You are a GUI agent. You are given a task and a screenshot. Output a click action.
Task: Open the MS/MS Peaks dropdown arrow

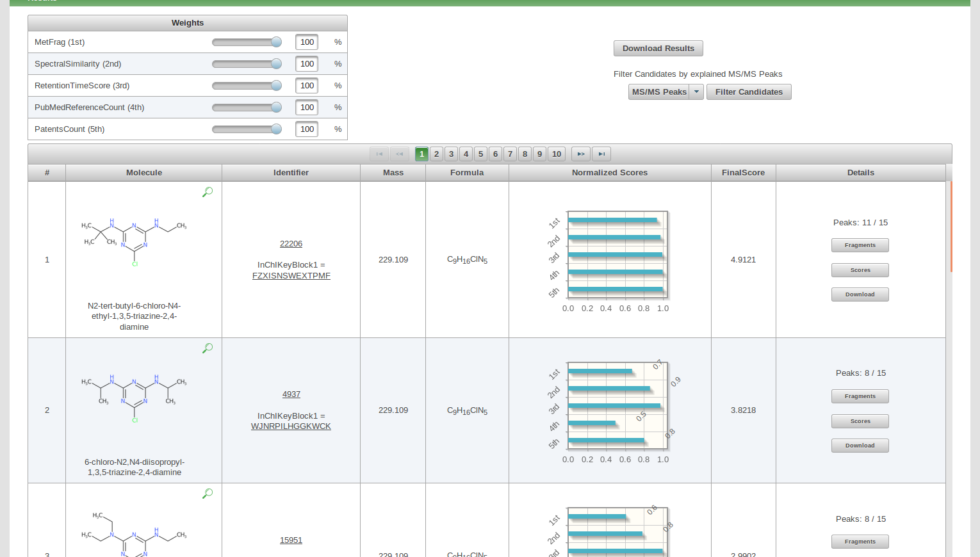[x=696, y=92]
